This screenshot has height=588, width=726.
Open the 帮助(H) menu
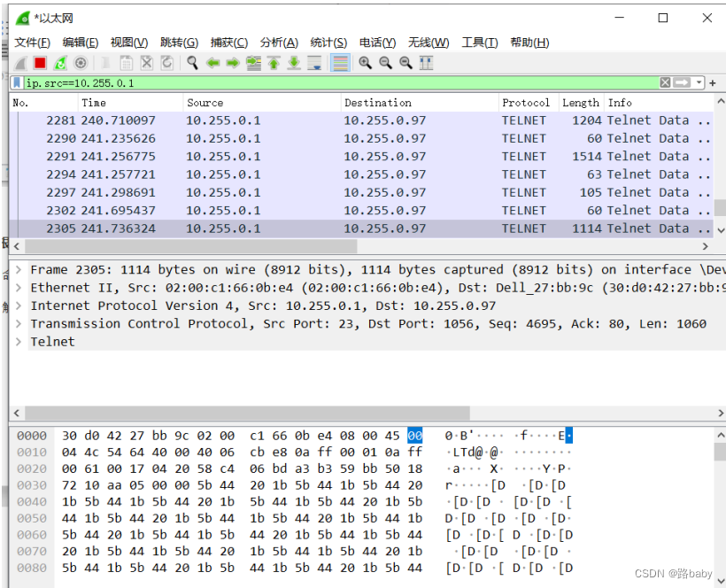pyautogui.click(x=529, y=43)
